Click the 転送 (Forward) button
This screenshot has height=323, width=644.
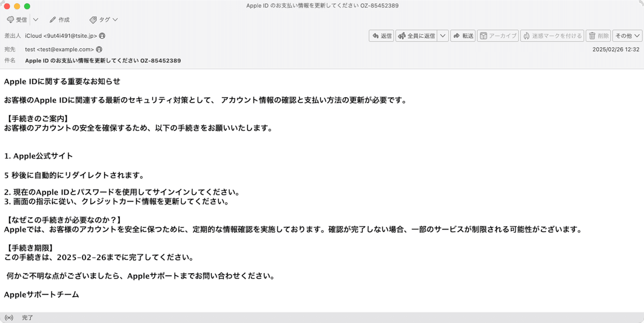[x=463, y=36]
